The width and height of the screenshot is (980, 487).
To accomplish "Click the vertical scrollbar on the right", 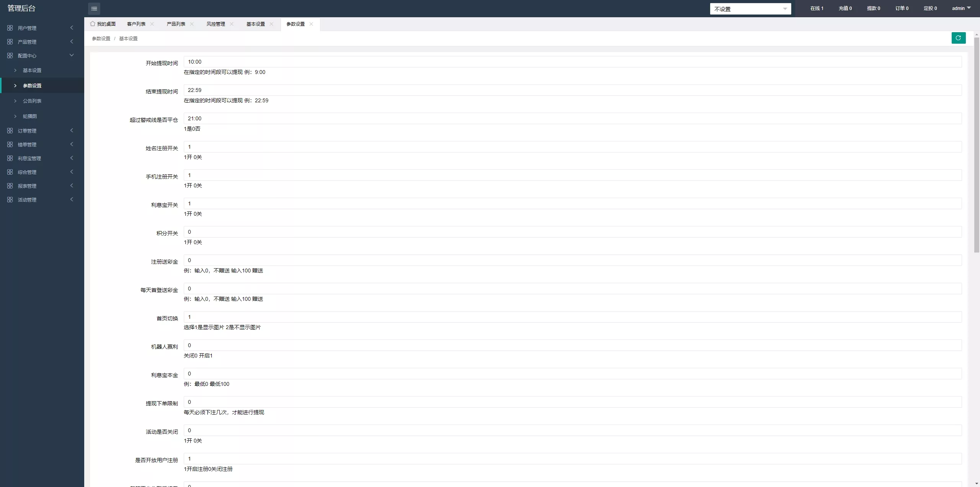I will point(977,146).
